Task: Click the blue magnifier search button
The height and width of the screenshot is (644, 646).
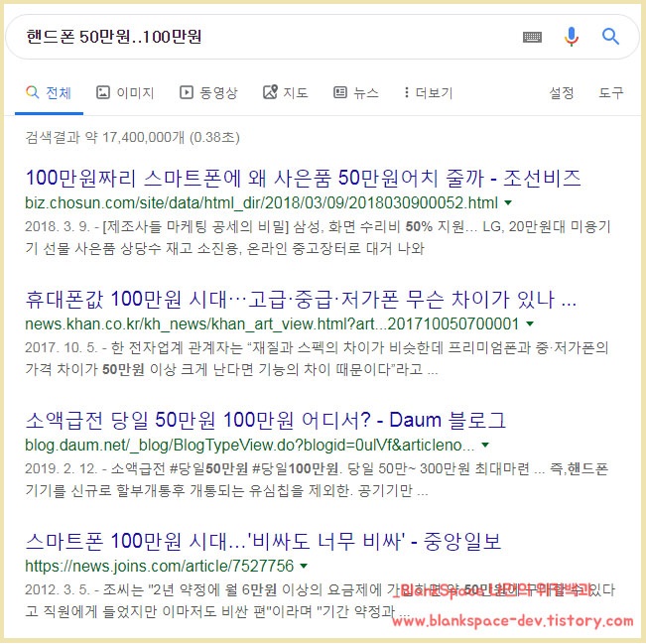Action: pyautogui.click(x=610, y=37)
